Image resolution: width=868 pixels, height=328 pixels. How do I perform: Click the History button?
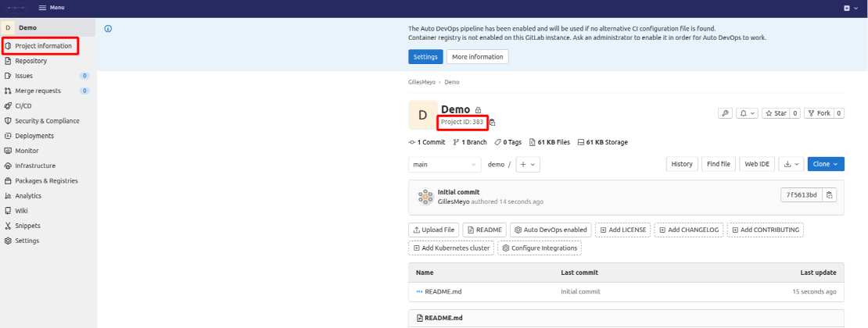pyautogui.click(x=681, y=164)
